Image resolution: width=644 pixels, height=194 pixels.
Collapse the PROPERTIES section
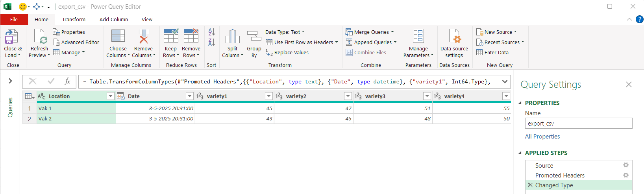click(520, 103)
